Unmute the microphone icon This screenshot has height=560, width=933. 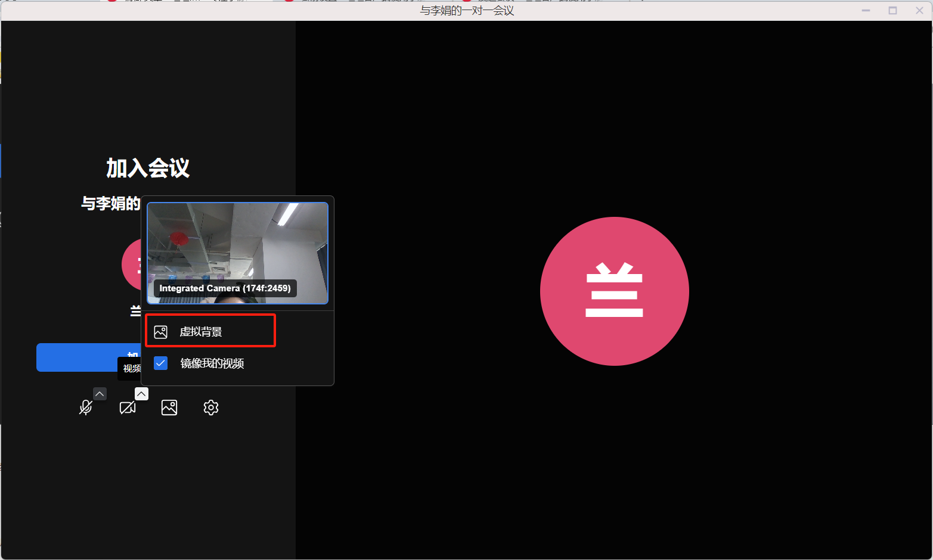coord(86,407)
